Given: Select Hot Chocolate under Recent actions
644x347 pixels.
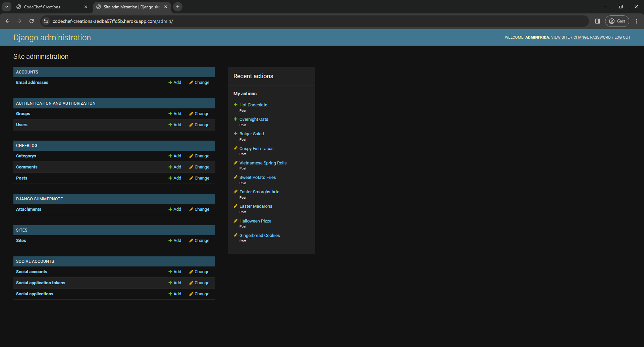Looking at the screenshot, I should pyautogui.click(x=253, y=105).
